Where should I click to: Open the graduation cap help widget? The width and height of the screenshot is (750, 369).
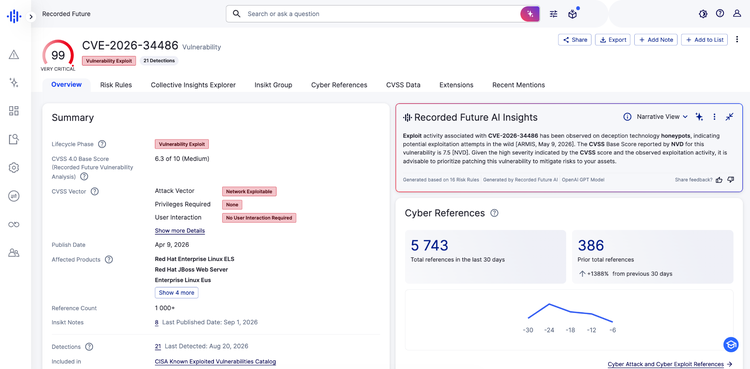pos(730,344)
